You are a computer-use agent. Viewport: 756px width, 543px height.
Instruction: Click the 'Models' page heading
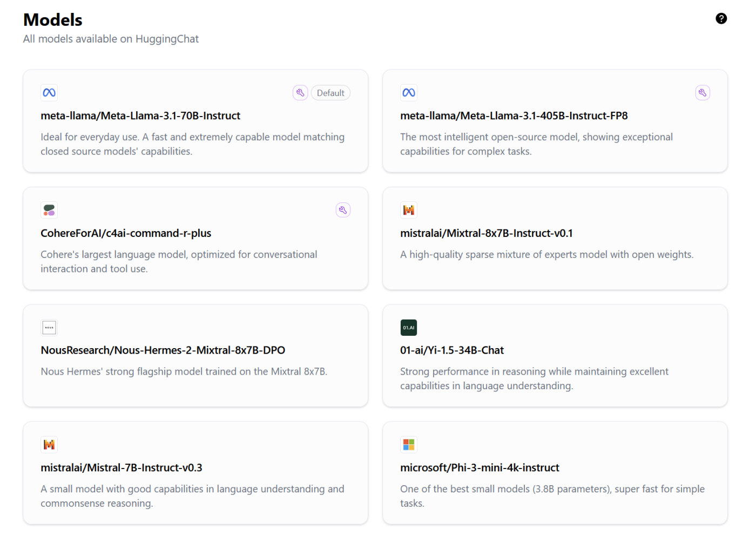point(53,20)
